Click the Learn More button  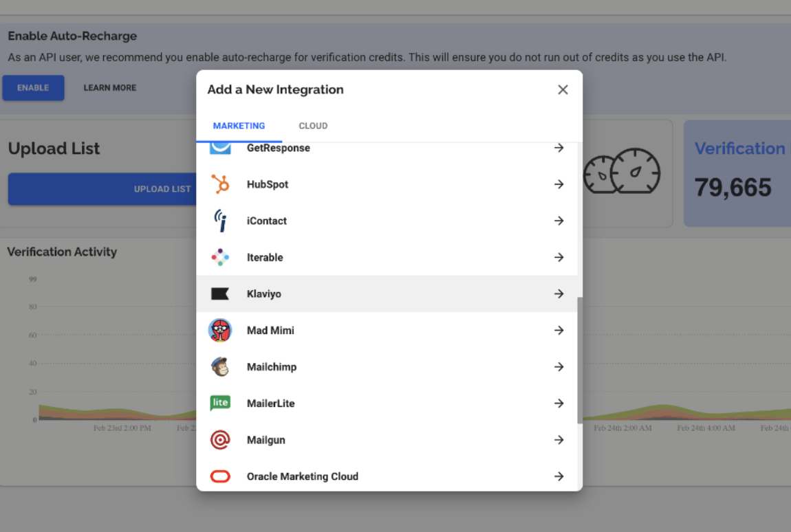[x=110, y=88]
